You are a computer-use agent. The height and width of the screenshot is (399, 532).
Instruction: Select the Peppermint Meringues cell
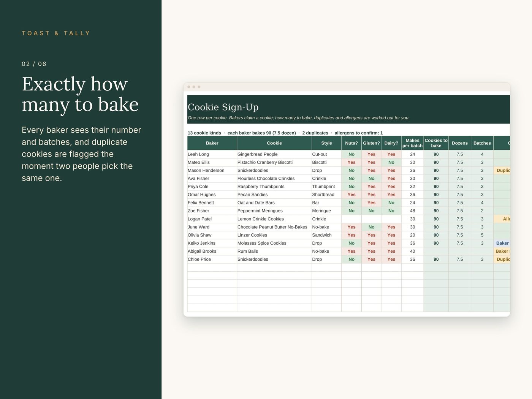point(274,211)
